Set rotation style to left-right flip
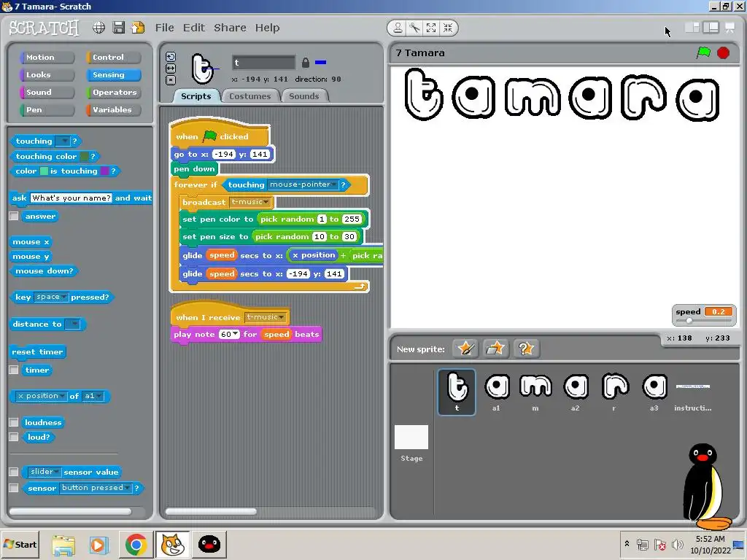The image size is (747, 560). tap(171, 68)
